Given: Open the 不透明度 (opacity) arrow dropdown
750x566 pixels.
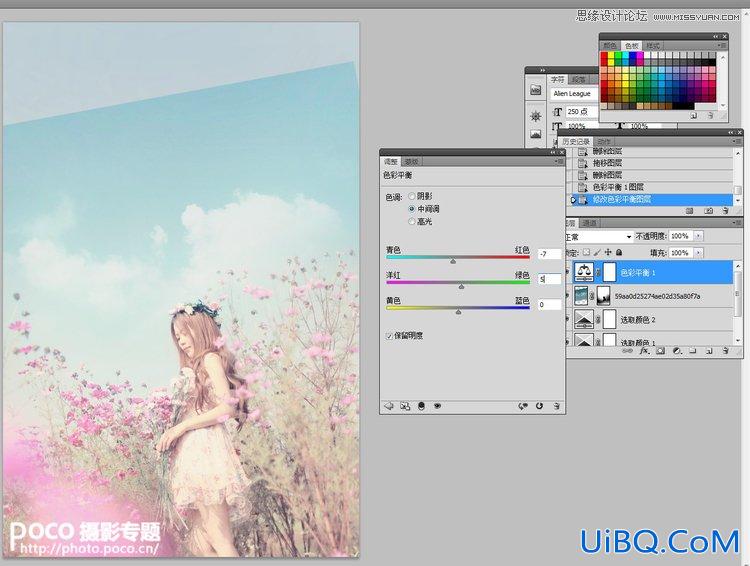Looking at the screenshot, I should (698, 236).
